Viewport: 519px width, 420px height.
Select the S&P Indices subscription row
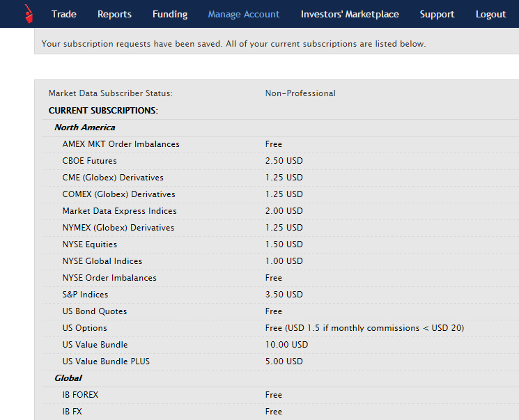pyautogui.click(x=85, y=295)
